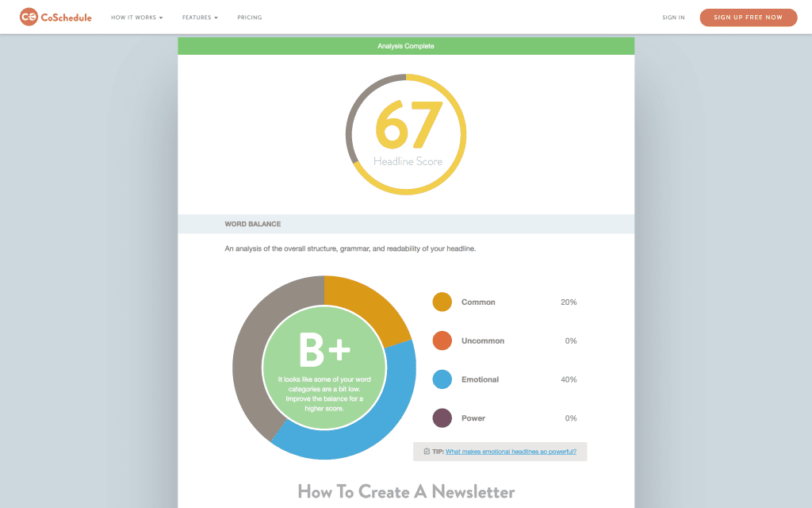812x508 pixels.
Task: Select the Pricing menu item
Action: [x=249, y=17]
